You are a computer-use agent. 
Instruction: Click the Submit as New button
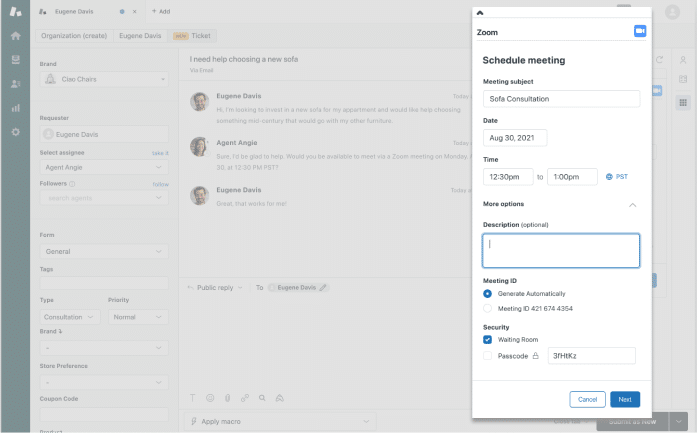pos(632,421)
